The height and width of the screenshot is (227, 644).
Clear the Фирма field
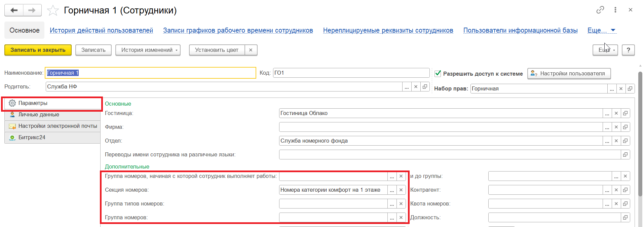click(616, 127)
